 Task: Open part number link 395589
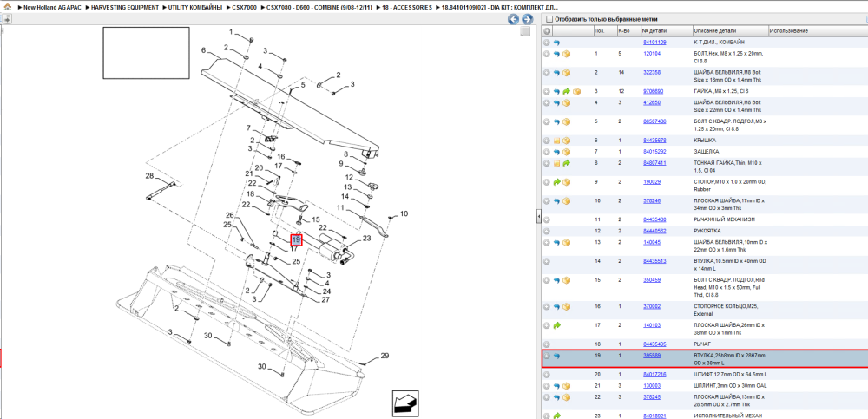point(652,356)
